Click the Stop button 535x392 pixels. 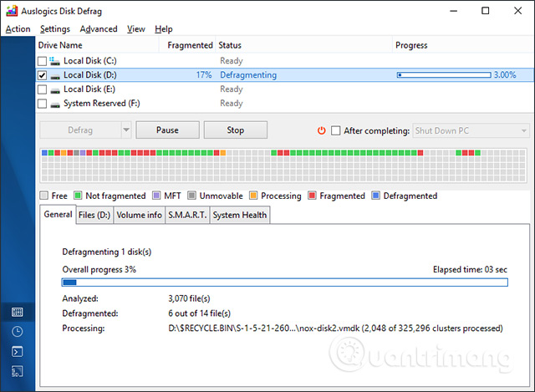pos(236,130)
